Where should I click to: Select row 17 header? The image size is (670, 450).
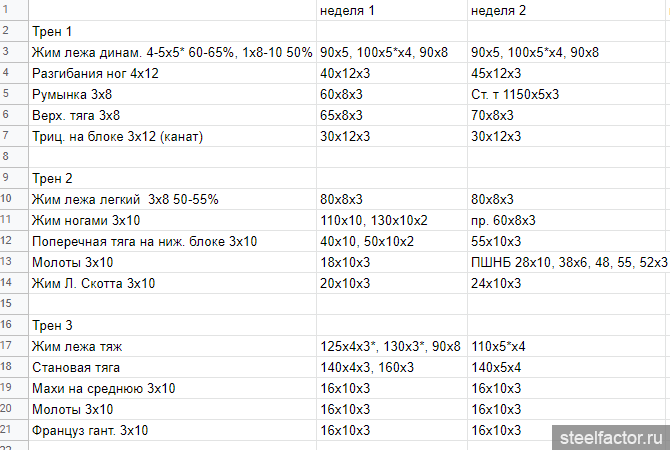pyautogui.click(x=6, y=346)
